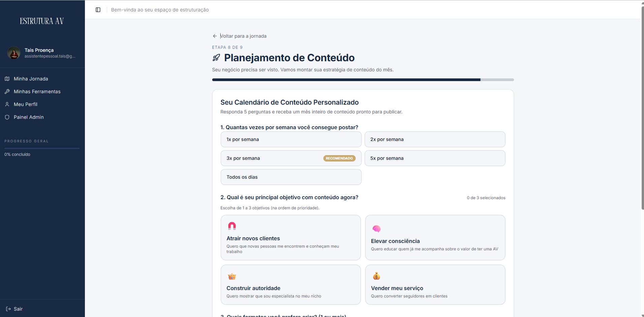Click the brain icon on Elevar consciência
Screen dimensions: 644x317
(x=377, y=229)
